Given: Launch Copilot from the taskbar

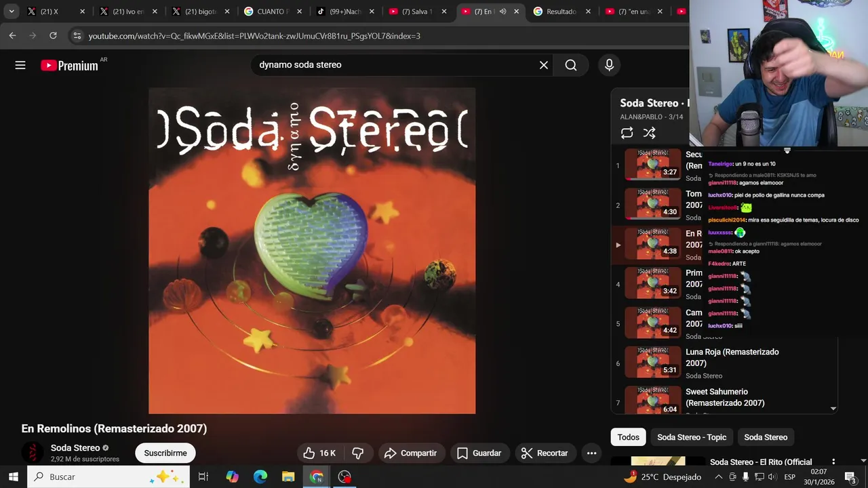Looking at the screenshot, I should 232,476.
